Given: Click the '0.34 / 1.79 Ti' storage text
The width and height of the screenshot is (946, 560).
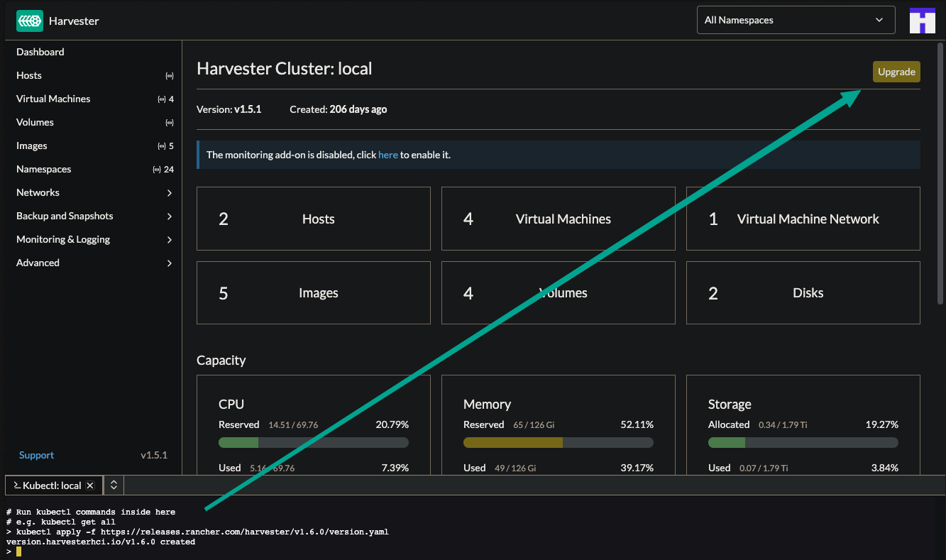Looking at the screenshot, I should (783, 425).
